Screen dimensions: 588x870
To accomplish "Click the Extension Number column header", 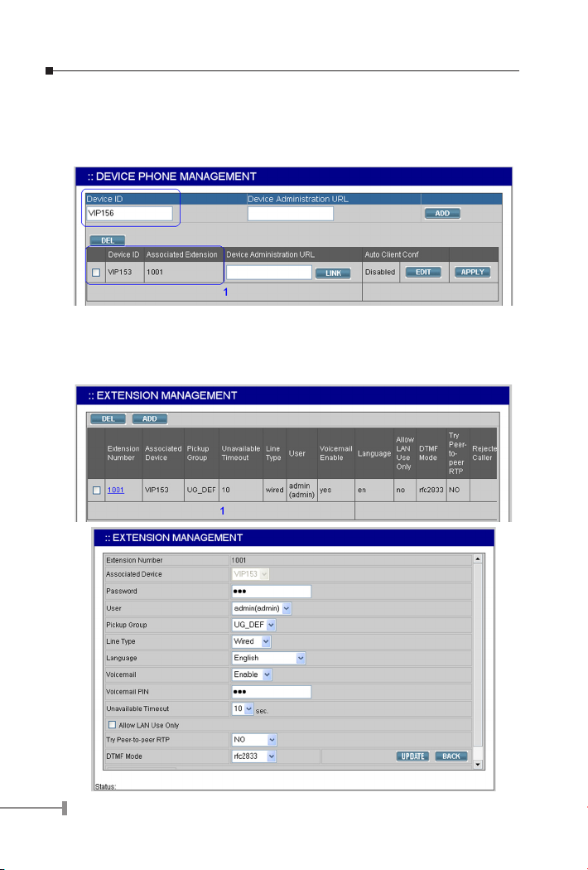I will point(123,453).
